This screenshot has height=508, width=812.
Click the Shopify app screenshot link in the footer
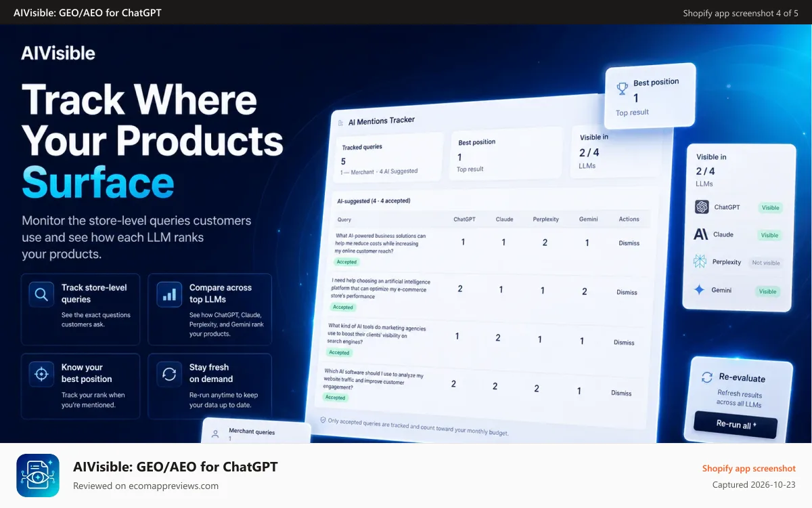tap(748, 468)
